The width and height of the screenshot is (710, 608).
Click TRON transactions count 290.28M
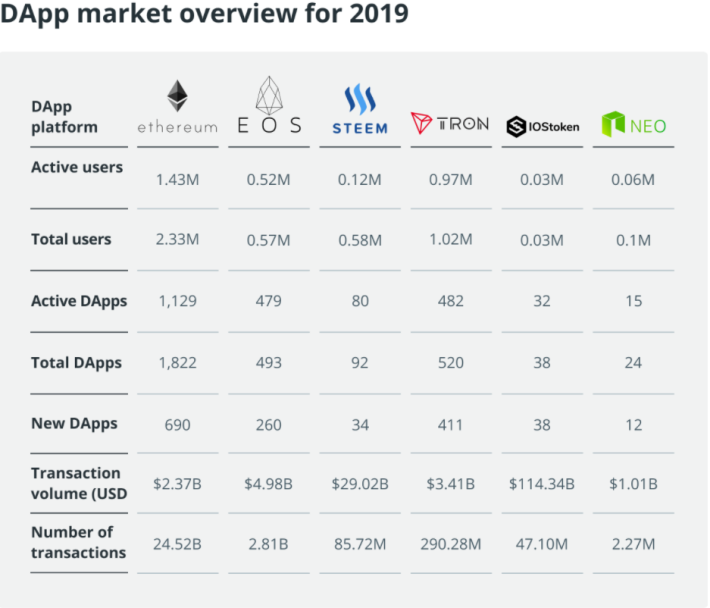click(451, 544)
